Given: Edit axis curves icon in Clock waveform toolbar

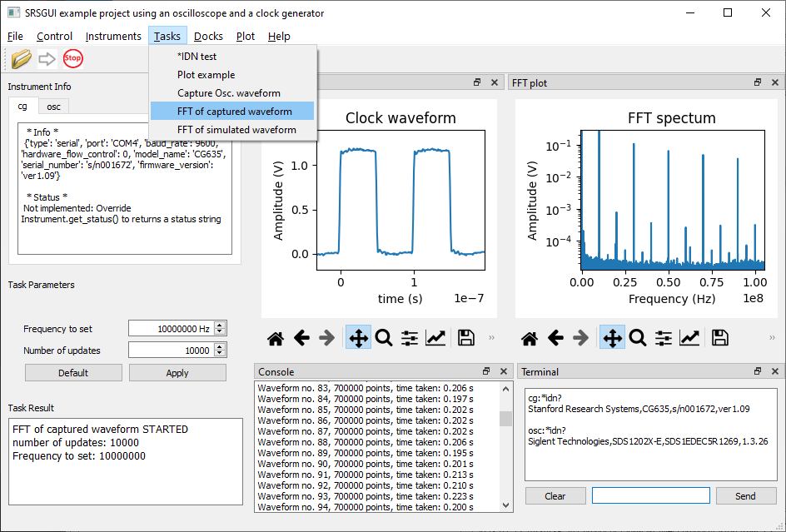Looking at the screenshot, I should click(435, 339).
